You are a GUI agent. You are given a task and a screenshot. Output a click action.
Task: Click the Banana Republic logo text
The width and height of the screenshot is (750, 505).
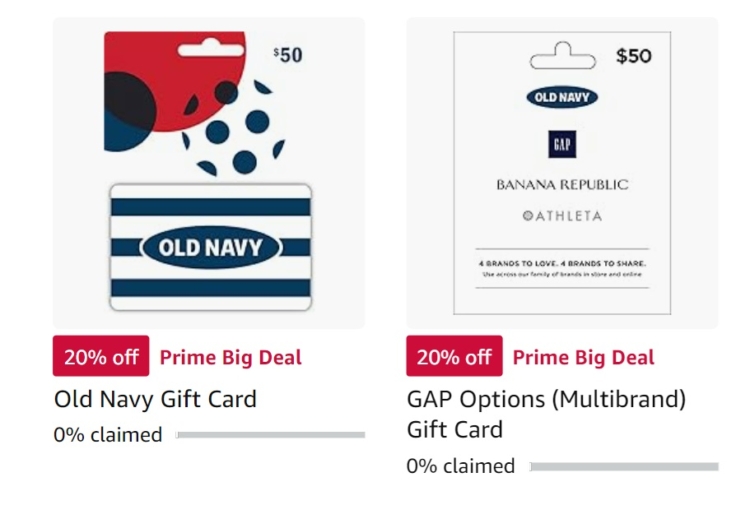(562, 185)
